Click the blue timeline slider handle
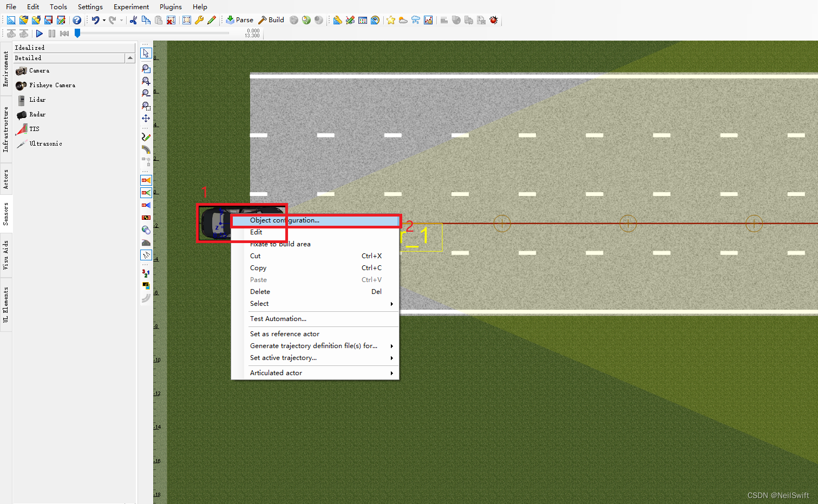The height and width of the screenshot is (504, 818). pos(77,34)
